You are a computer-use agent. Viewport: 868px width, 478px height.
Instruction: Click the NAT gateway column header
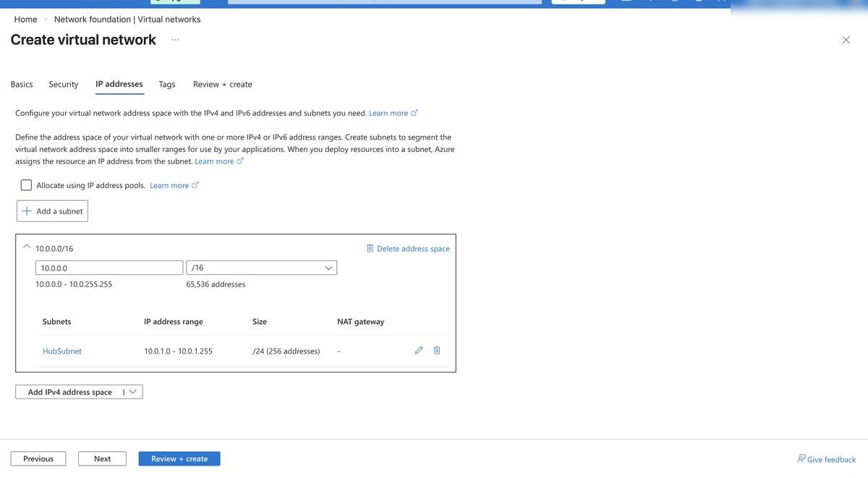click(x=361, y=322)
